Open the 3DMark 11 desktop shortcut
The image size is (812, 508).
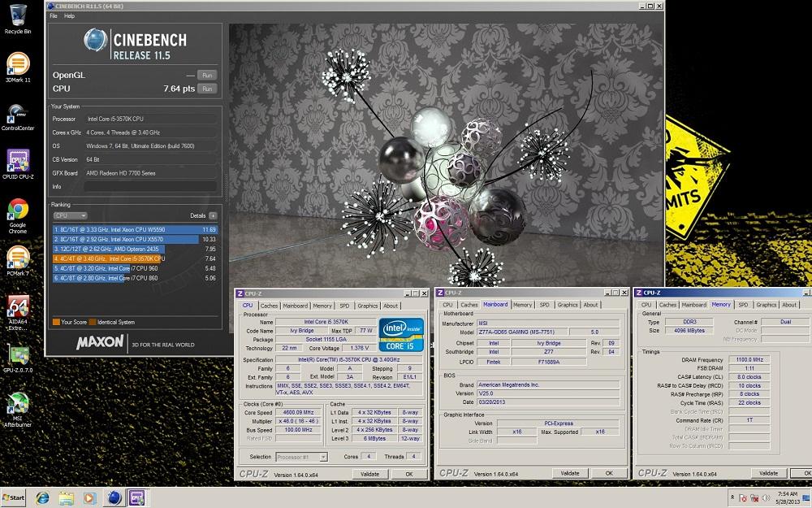click(18, 67)
